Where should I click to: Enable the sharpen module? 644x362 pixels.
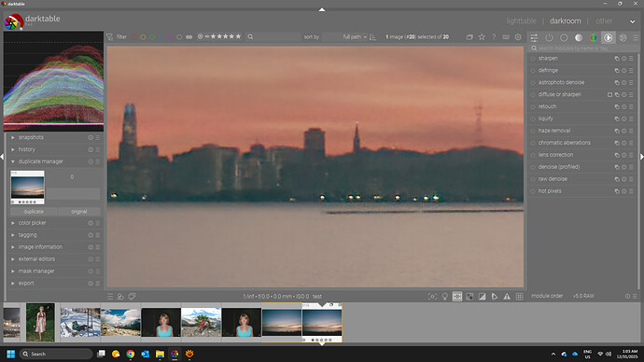(x=533, y=59)
